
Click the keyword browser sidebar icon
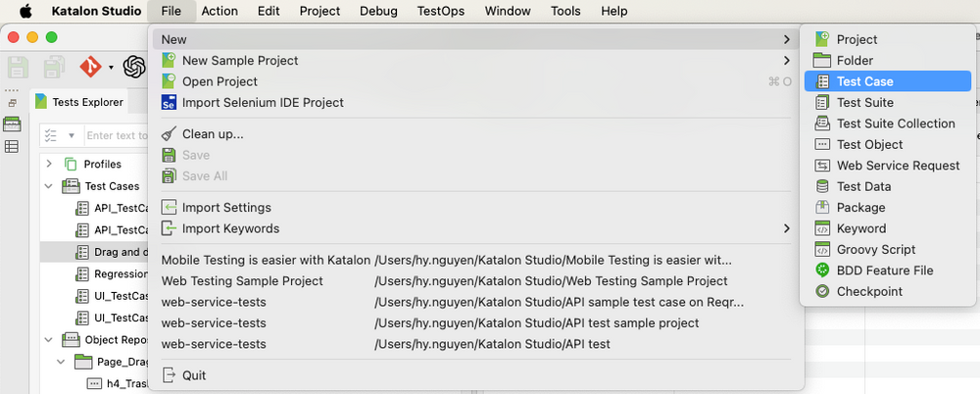[x=12, y=124]
